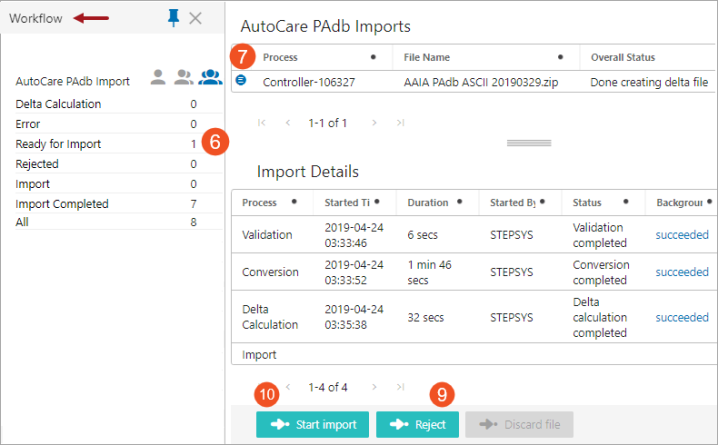This screenshot has width=718, height=445.
Task: Open Started Time column menu dot
Action: [x=377, y=201]
